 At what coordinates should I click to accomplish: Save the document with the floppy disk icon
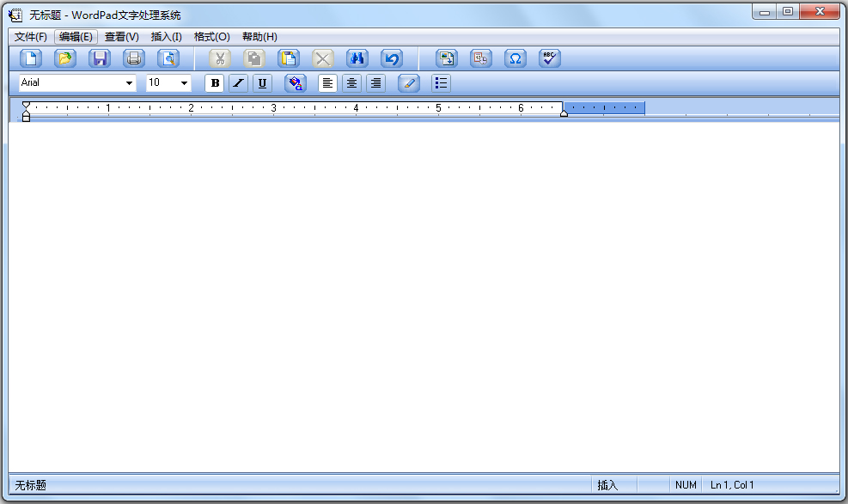[100, 58]
